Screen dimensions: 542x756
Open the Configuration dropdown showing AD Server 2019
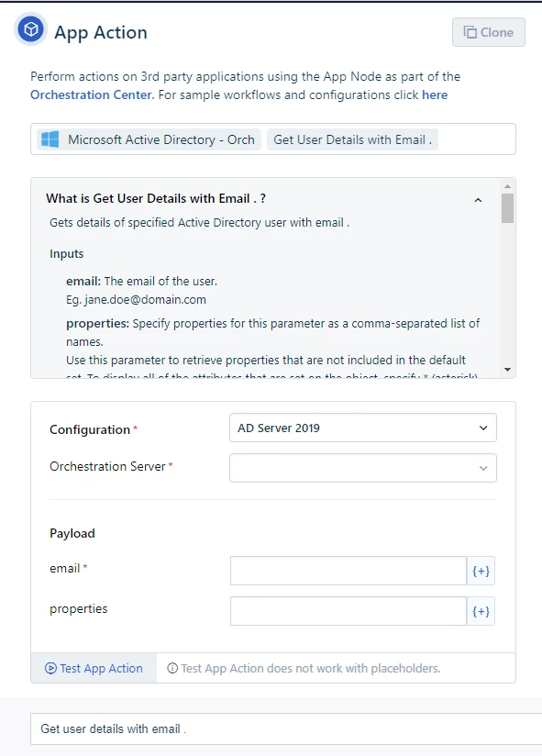click(x=363, y=428)
